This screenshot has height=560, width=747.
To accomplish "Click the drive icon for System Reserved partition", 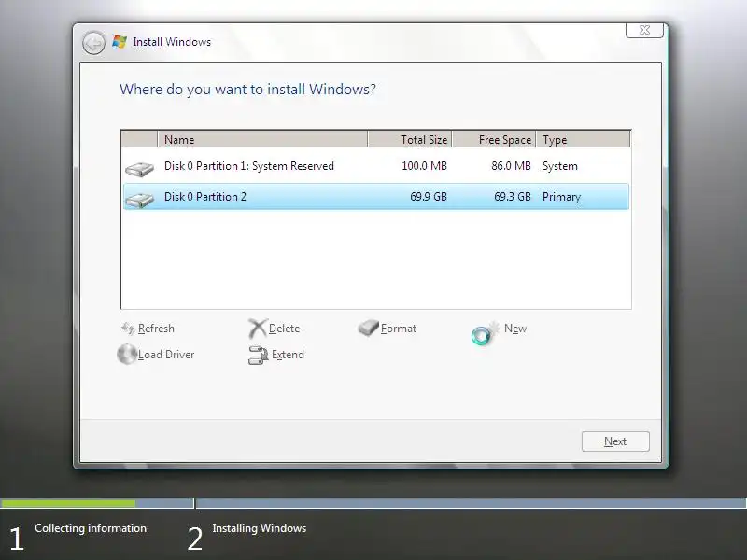I will click(139, 169).
